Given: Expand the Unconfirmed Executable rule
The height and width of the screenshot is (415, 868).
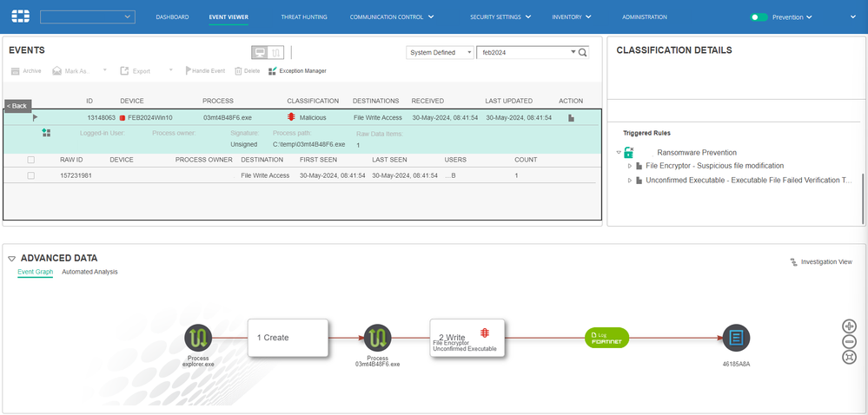Looking at the screenshot, I should point(629,181).
